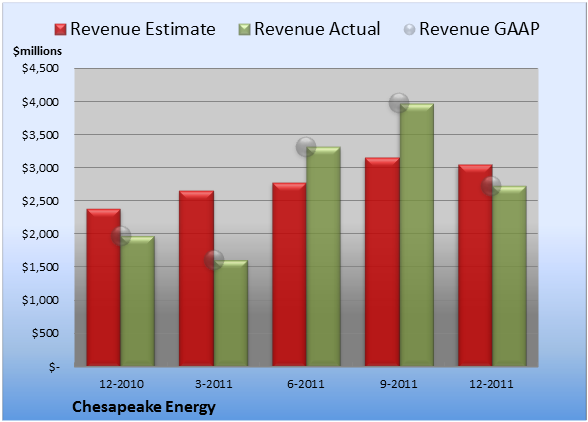
Task: Select the green actual bar for 6-2011
Action: (323, 257)
